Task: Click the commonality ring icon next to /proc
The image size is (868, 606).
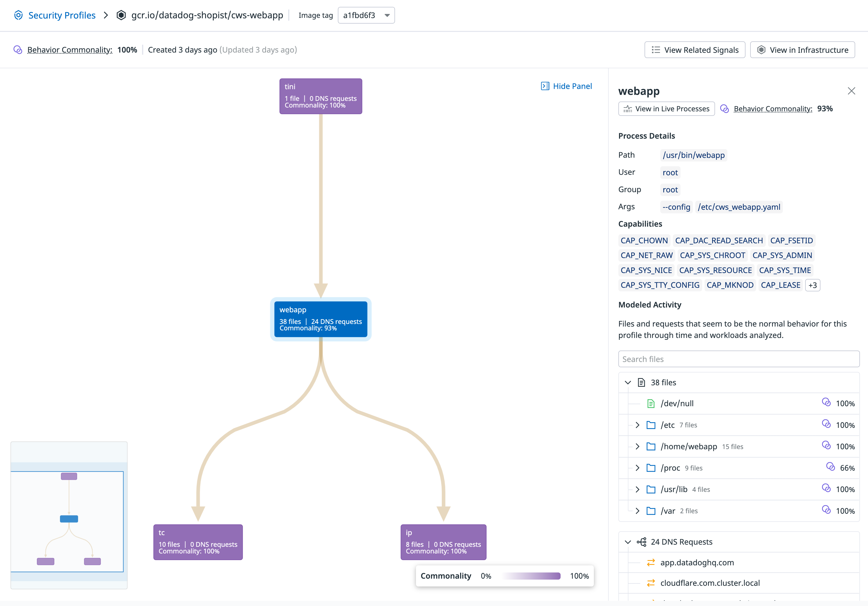Action: pos(830,467)
